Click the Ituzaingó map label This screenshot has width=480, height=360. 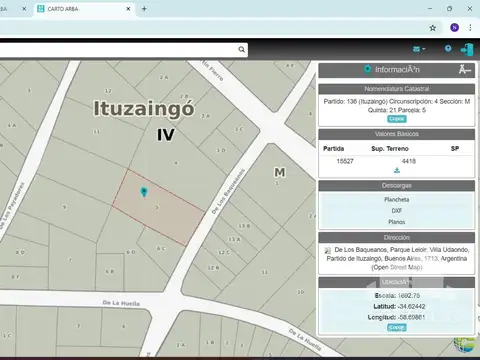(144, 108)
